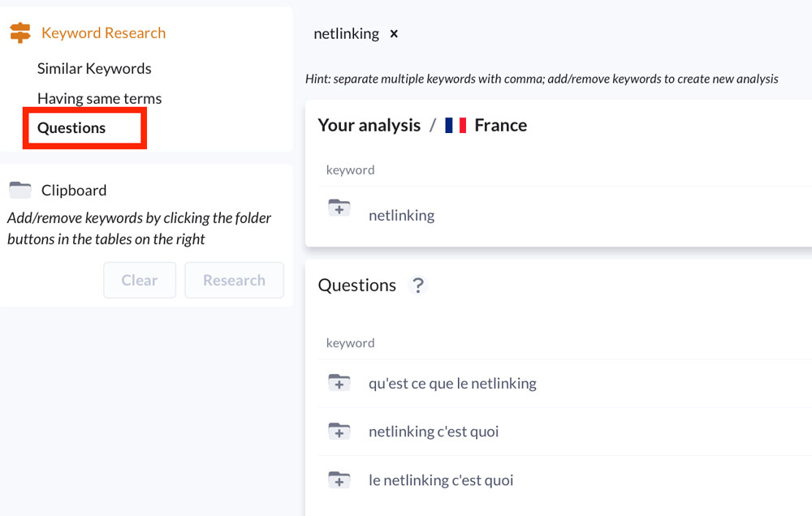
Task: Add "le netlinking c'est quoi" folder-plus icon
Action: [339, 479]
